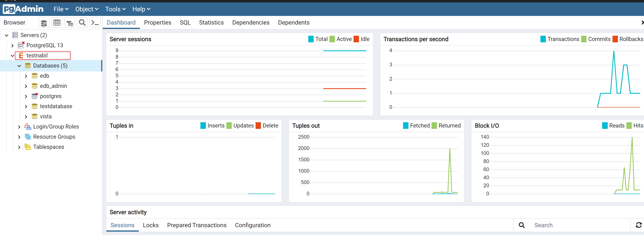This screenshot has height=235, width=644.
Task: Click the Active legend color swatch
Action: (332, 39)
